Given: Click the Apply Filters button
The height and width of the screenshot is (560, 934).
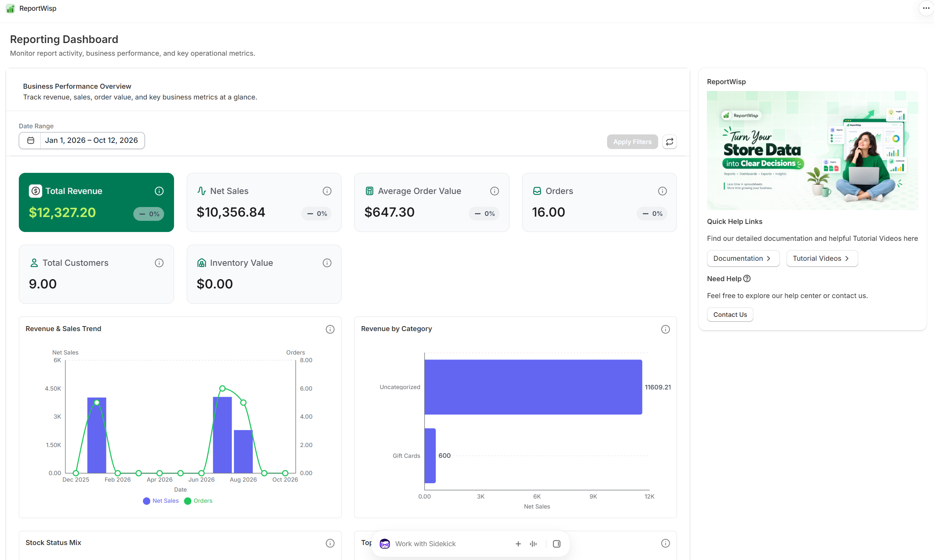Looking at the screenshot, I should [632, 142].
